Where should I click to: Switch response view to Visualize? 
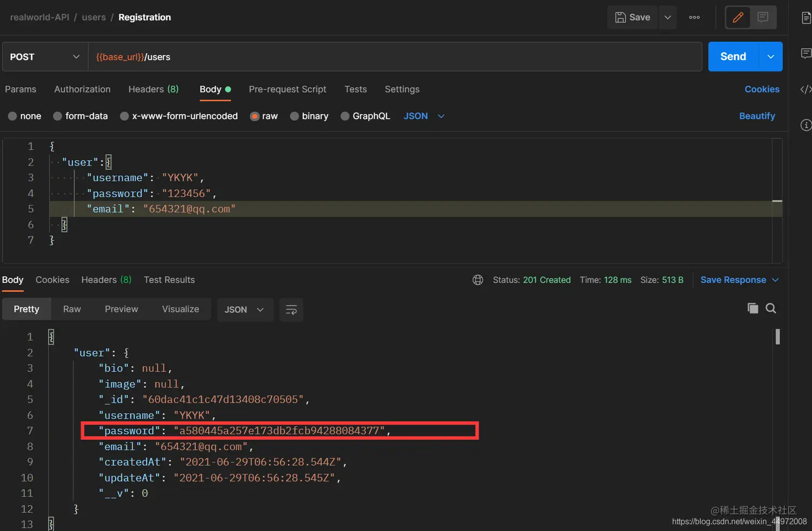click(x=180, y=309)
